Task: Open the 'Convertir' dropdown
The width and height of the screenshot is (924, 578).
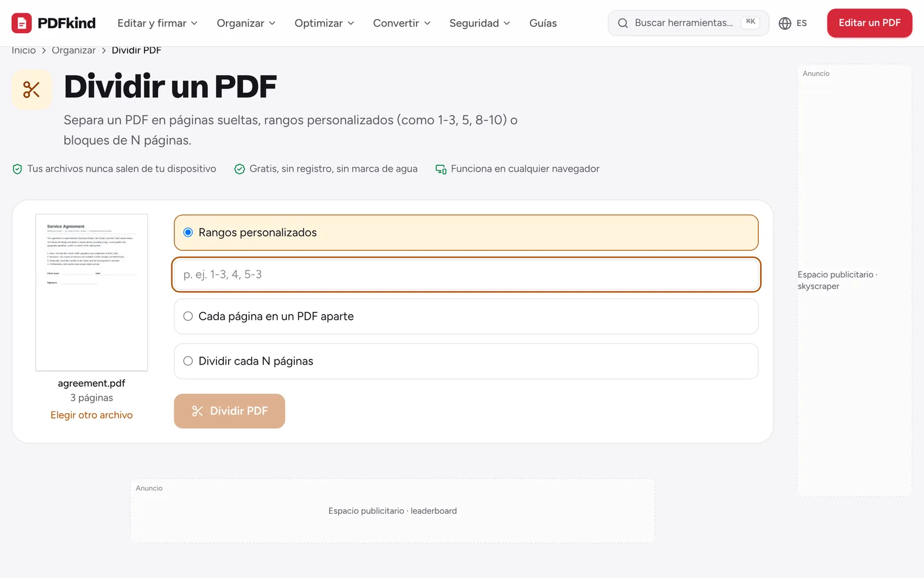Action: (402, 23)
